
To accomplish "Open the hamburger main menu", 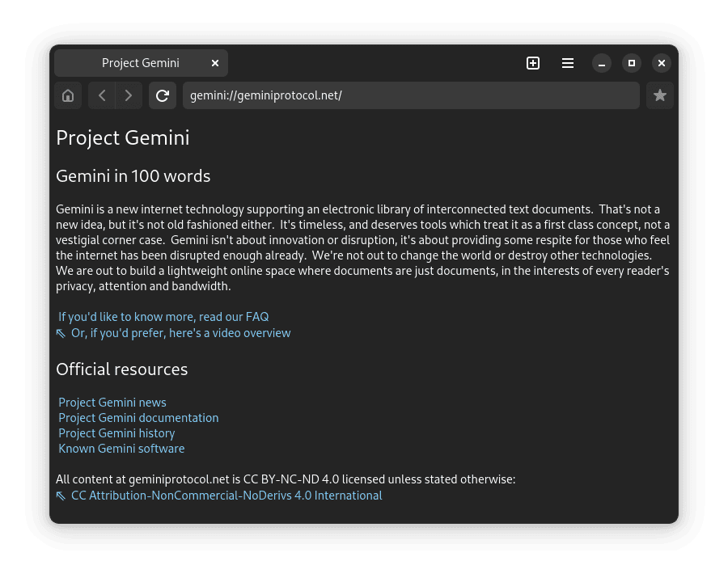I will 567,63.
